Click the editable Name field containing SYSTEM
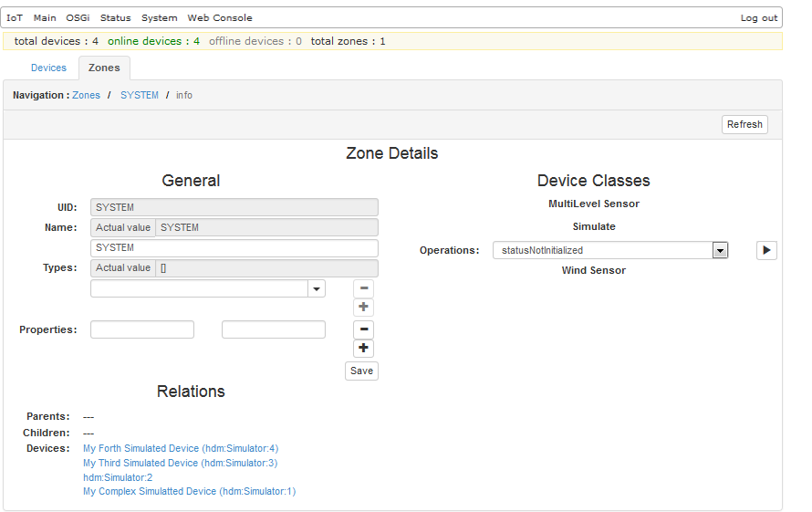The height and width of the screenshot is (512, 812). click(234, 248)
